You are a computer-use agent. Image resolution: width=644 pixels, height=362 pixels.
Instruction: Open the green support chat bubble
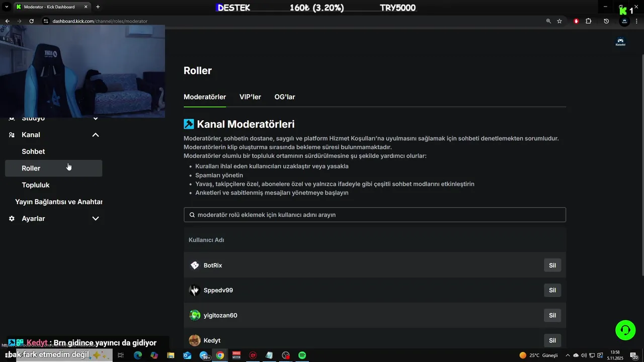625,330
